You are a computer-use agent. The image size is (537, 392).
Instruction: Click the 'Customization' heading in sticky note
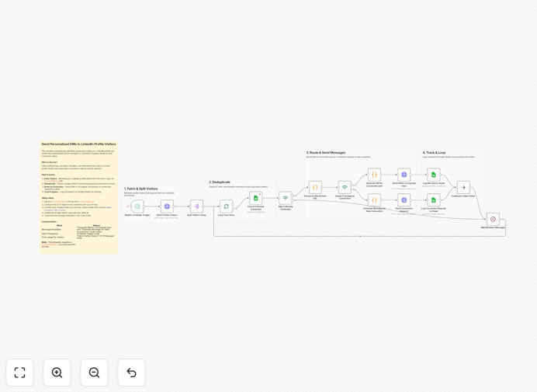click(49, 222)
